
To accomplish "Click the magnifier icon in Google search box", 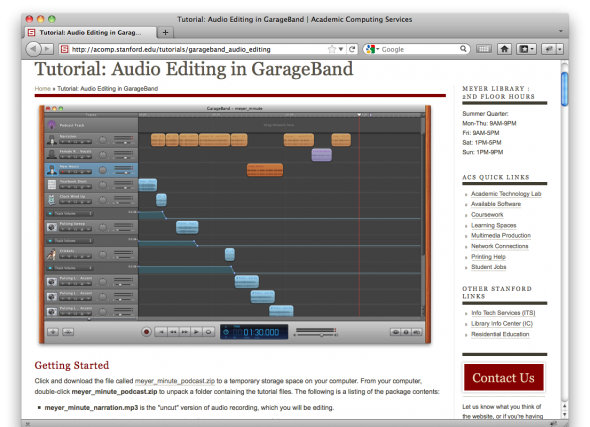I will click(463, 49).
